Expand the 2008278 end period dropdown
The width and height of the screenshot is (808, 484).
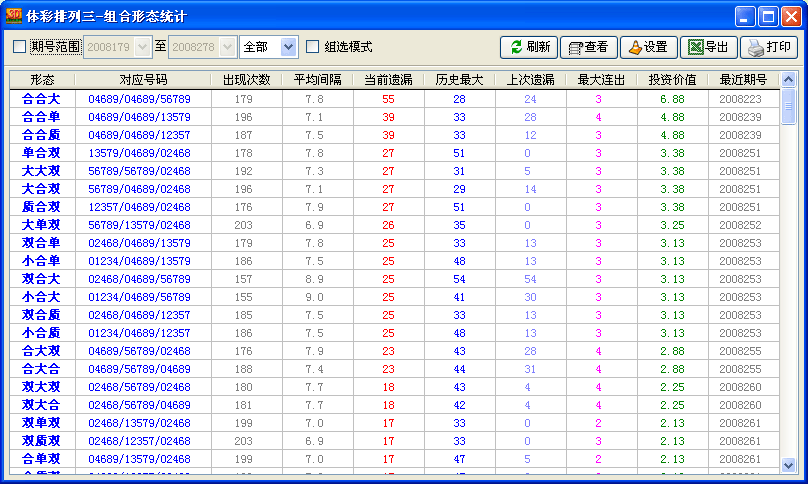[227, 47]
